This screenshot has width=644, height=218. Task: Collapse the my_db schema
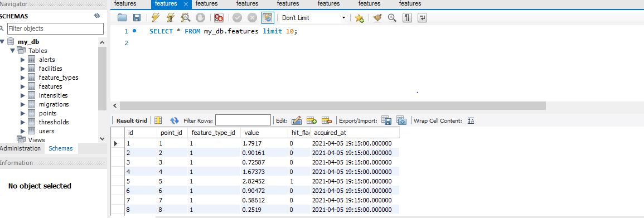pos(3,41)
